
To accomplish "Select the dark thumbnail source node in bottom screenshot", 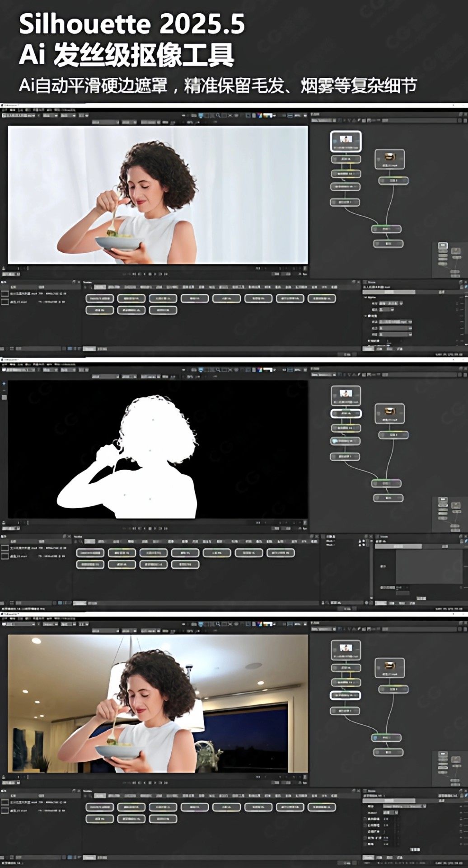I will (390, 668).
